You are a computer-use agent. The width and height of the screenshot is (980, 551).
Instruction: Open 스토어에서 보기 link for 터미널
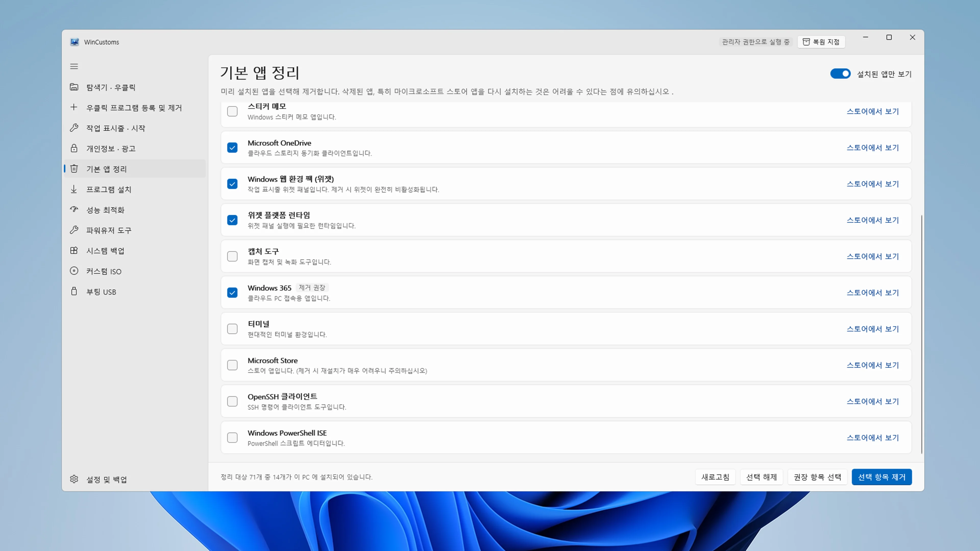(x=873, y=329)
